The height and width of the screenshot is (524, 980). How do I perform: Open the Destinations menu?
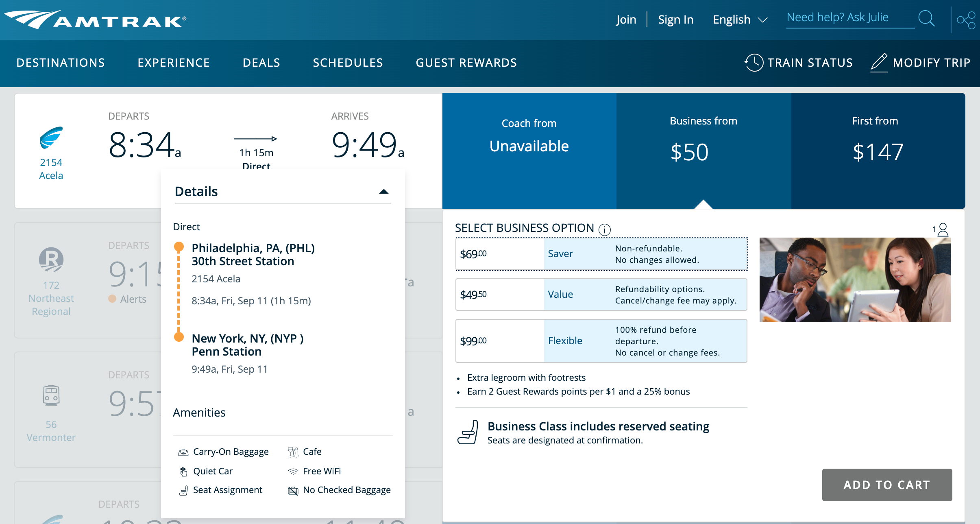pyautogui.click(x=61, y=63)
